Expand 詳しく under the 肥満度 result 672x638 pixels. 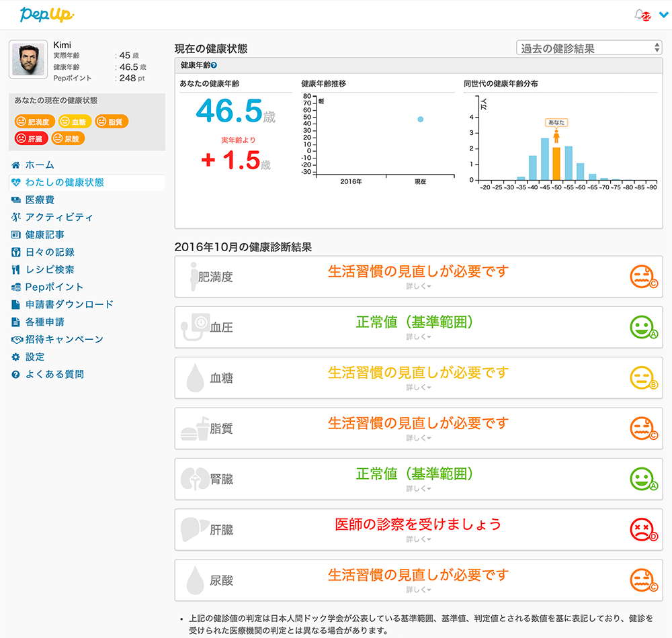coord(418,286)
